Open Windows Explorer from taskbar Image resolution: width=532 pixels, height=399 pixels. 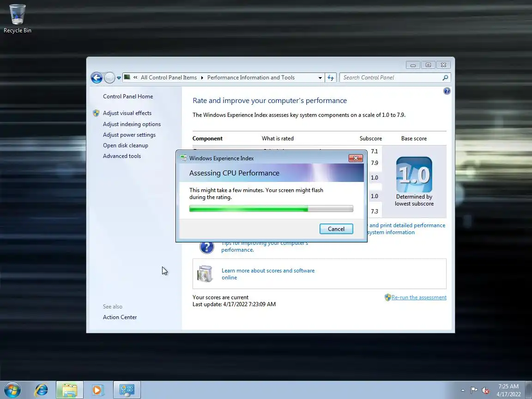[x=70, y=390]
